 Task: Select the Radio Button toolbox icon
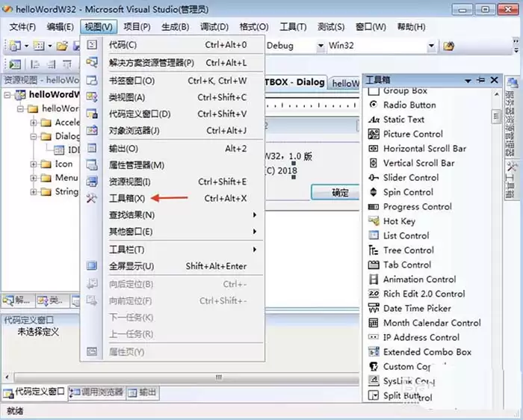point(374,105)
